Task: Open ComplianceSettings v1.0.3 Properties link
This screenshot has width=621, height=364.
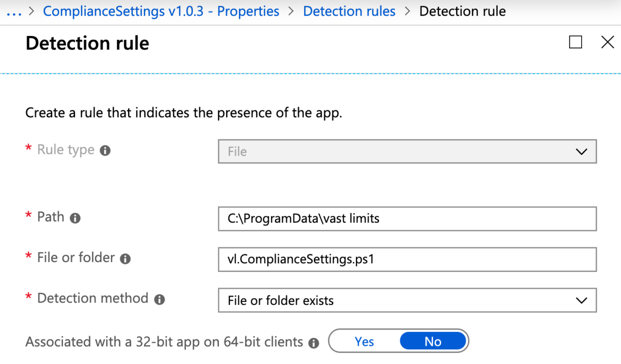Action: (x=161, y=11)
